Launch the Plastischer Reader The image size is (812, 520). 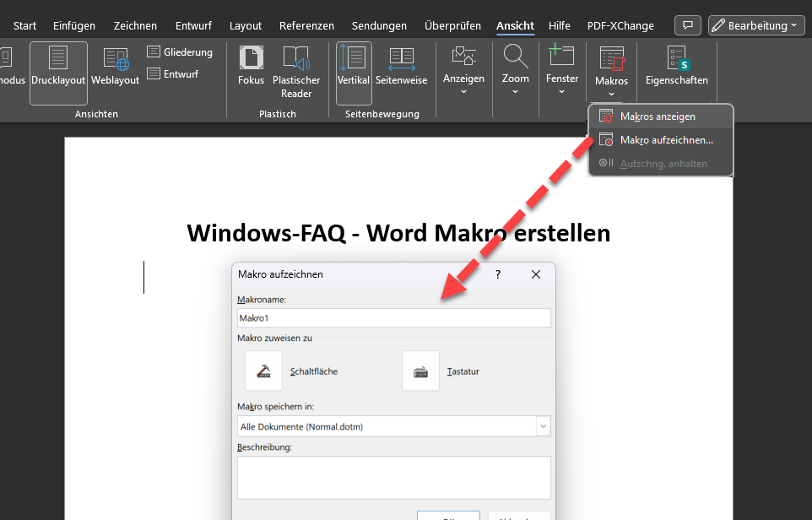[x=296, y=72]
